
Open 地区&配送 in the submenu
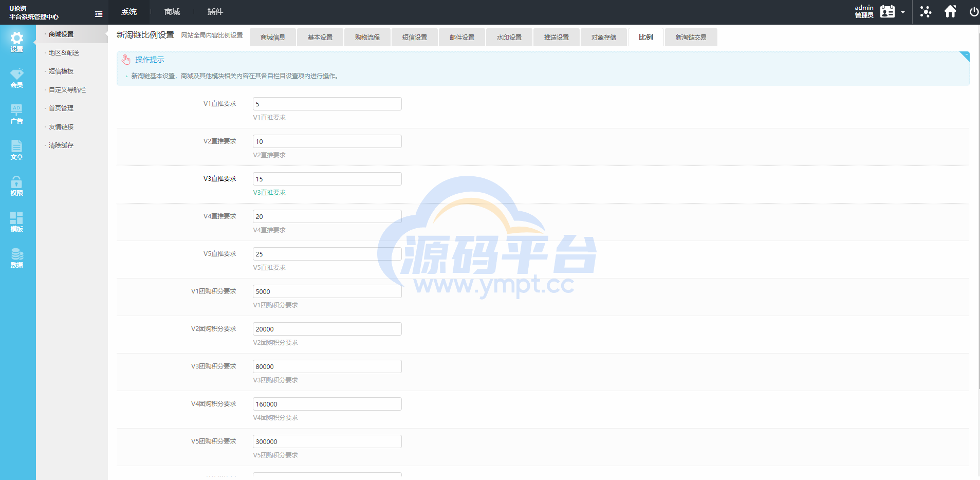(64, 53)
